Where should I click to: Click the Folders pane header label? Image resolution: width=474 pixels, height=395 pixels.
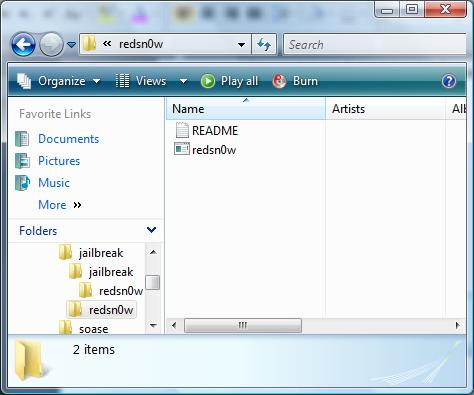click(x=38, y=231)
